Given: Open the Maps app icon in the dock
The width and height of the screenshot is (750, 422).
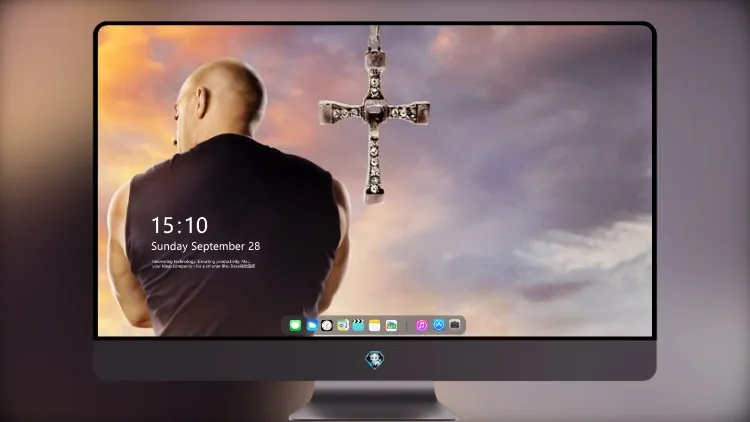Looking at the screenshot, I should tap(342, 325).
